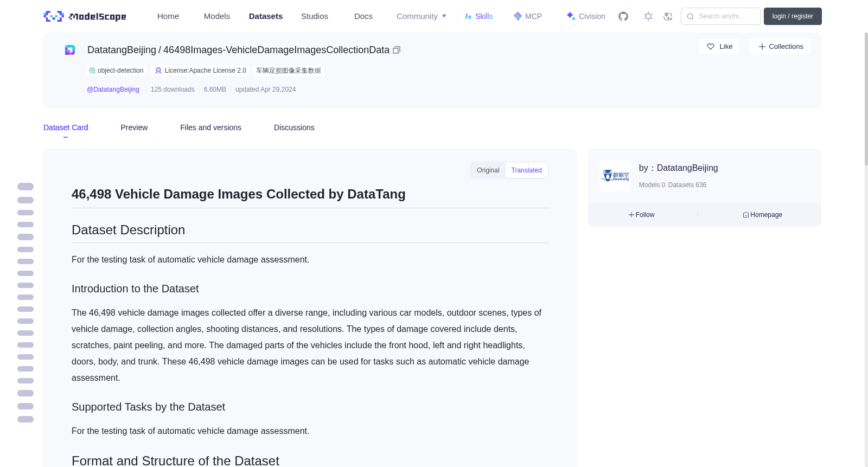Click by：DatatangBeijing publisher name

(x=678, y=168)
